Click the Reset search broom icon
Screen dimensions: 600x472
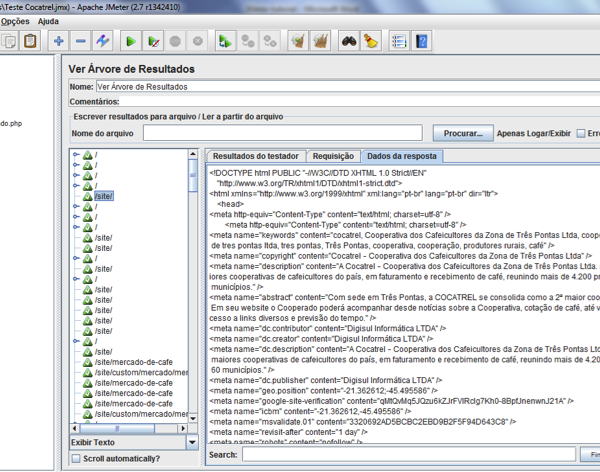[x=371, y=41]
